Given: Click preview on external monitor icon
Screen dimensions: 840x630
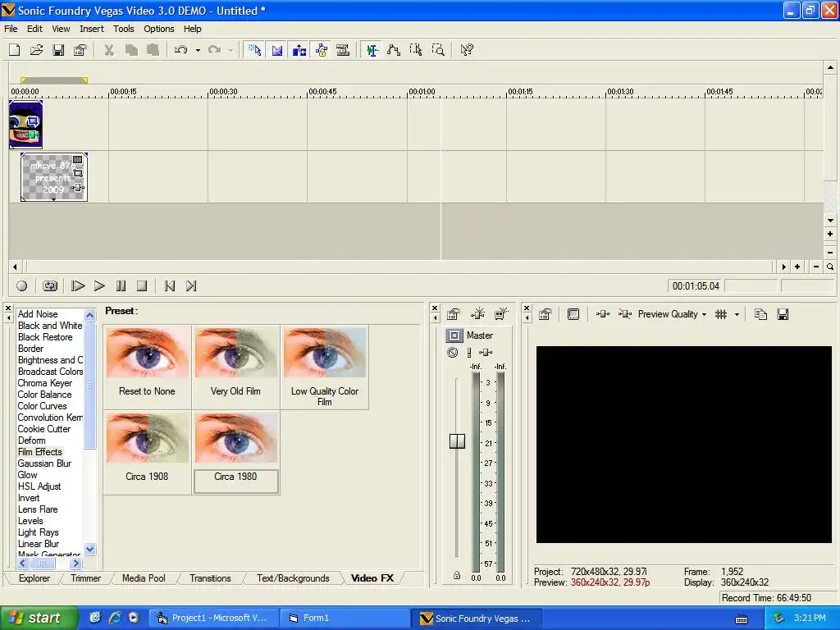Looking at the screenshot, I should coord(573,314).
